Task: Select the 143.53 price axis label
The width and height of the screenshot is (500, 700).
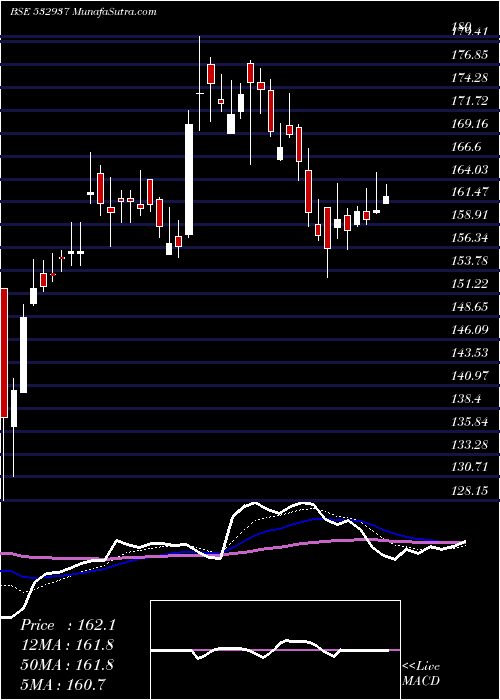Action: coord(469,353)
